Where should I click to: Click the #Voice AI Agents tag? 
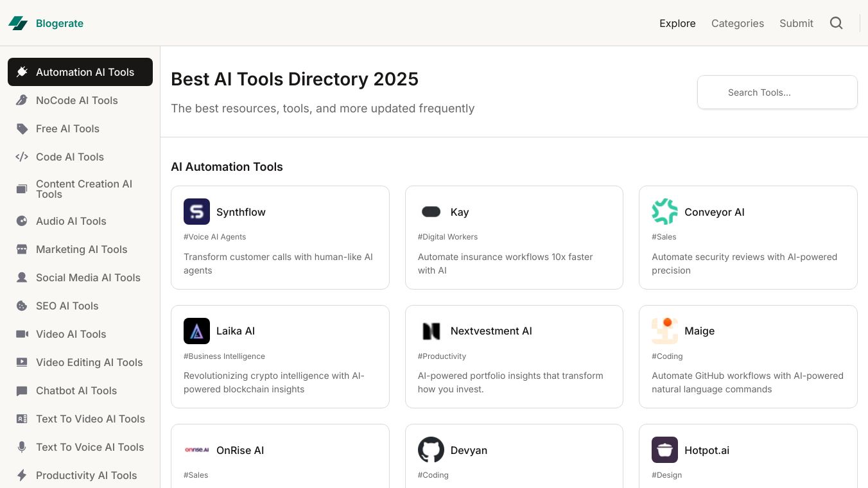click(x=214, y=237)
